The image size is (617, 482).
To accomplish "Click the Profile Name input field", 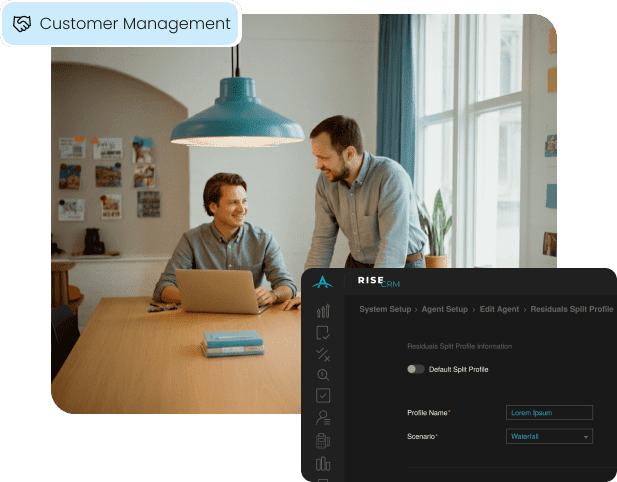I will click(x=549, y=412).
